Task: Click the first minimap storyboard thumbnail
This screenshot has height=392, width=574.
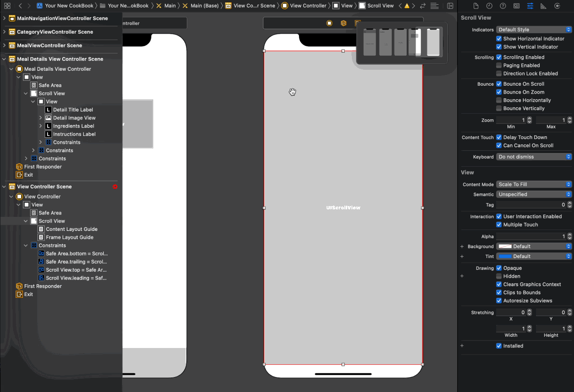Action: click(370, 42)
